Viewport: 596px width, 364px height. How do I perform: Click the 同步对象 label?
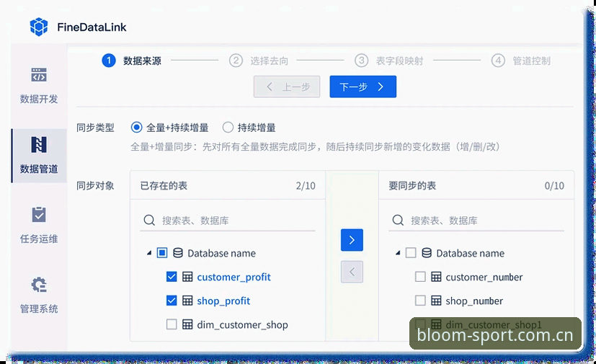coord(95,186)
